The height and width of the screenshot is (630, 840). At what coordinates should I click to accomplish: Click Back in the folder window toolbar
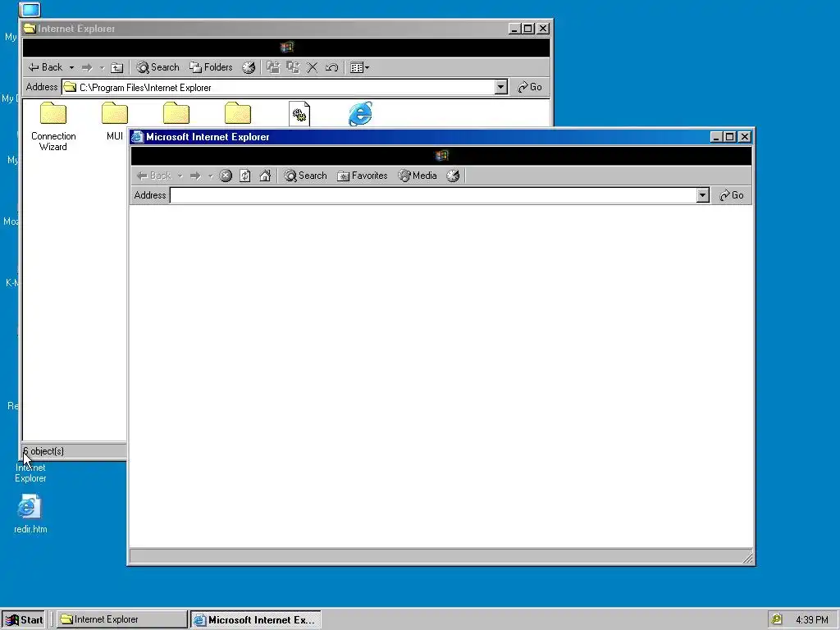tap(46, 67)
